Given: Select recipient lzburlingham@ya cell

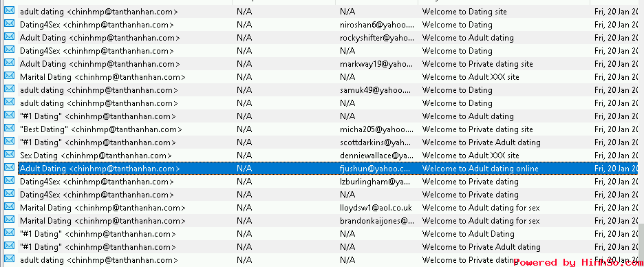Looking at the screenshot, I should pyautogui.click(x=375, y=182).
